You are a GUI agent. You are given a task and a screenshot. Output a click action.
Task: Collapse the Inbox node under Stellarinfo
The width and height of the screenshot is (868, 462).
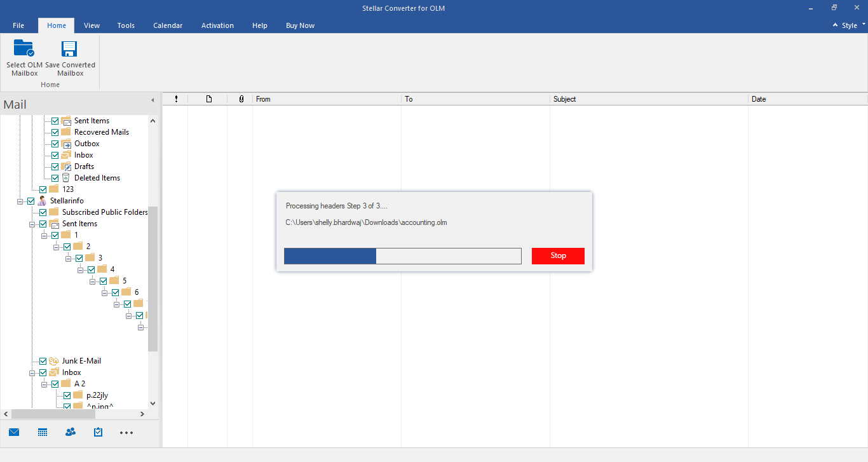click(32, 372)
